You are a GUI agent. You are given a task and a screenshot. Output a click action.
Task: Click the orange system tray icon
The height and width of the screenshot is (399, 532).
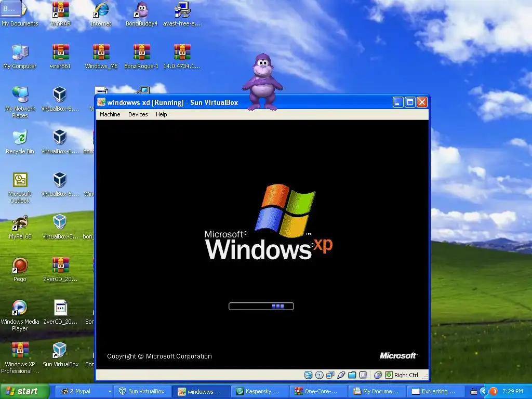[494, 391]
